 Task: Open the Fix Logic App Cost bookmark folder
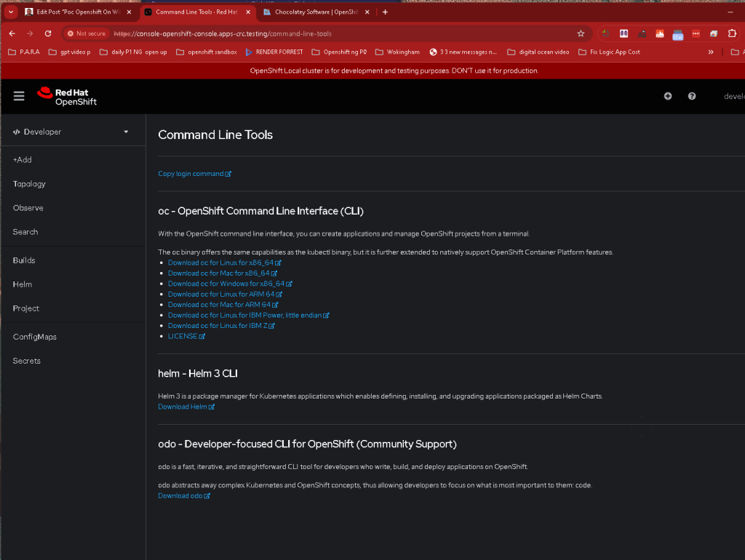point(609,52)
